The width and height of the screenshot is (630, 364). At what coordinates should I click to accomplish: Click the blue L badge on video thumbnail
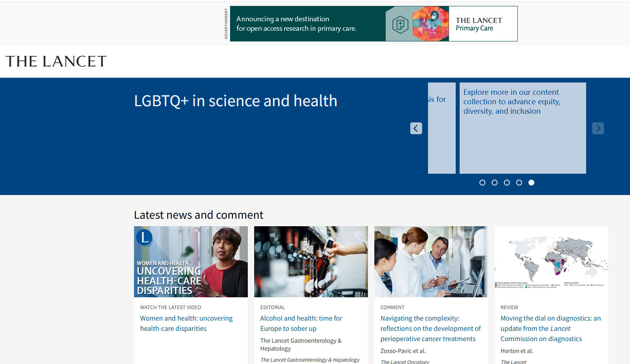click(144, 237)
